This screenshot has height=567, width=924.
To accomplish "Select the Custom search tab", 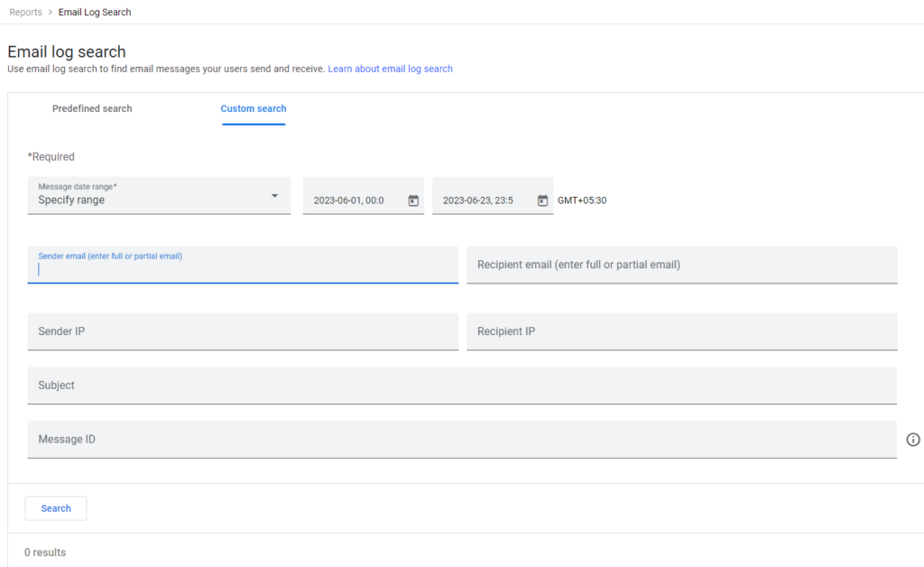I will (254, 108).
